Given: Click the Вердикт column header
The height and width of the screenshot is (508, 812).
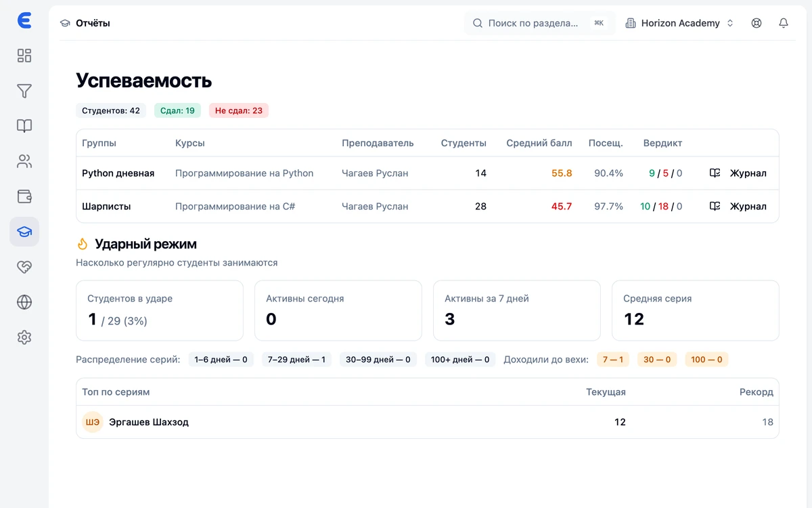Looking at the screenshot, I should pos(662,144).
